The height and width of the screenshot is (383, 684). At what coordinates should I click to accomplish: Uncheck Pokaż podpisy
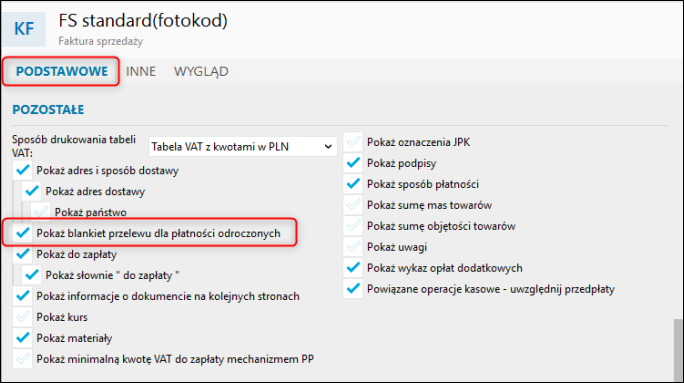pos(353,163)
